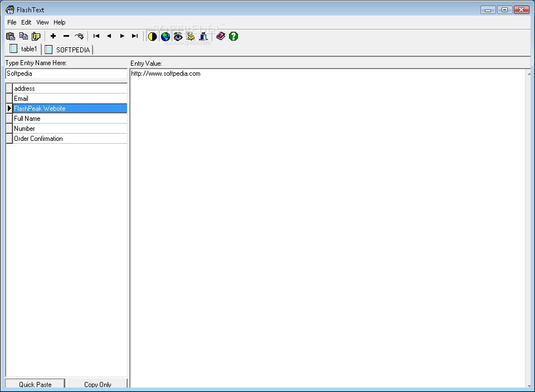The image size is (535, 392).
Task: Select the FlashPeak Website entry
Action: (70, 109)
